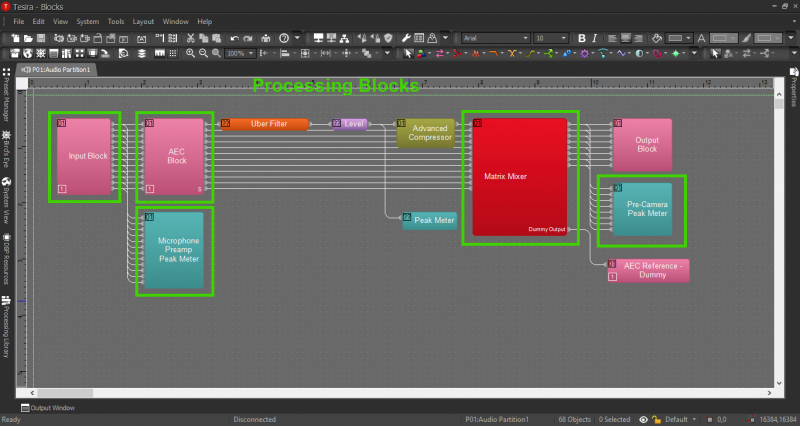Viewport: 800px width, 426px height.
Task: Toggle the grid dots display icon
Action: 172,53
